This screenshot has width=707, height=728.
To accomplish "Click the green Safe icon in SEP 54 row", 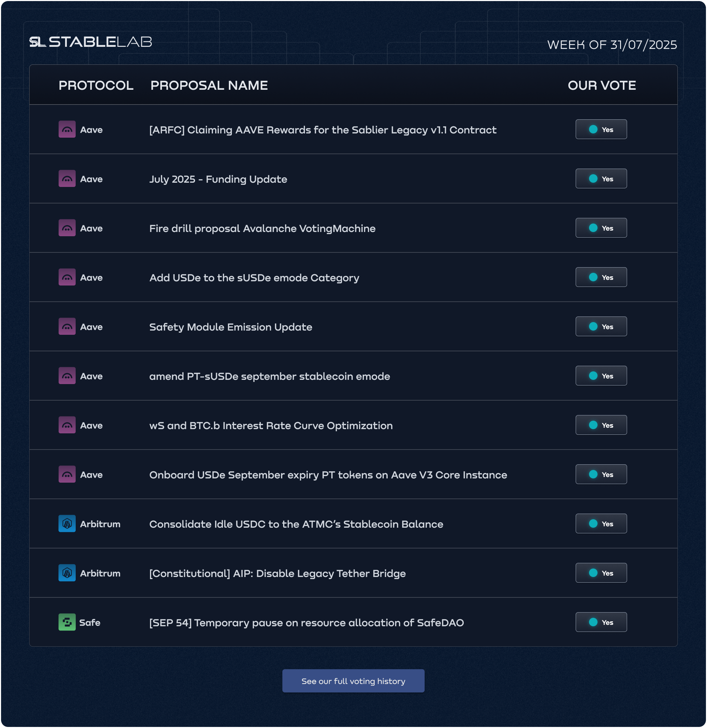I will (x=67, y=622).
